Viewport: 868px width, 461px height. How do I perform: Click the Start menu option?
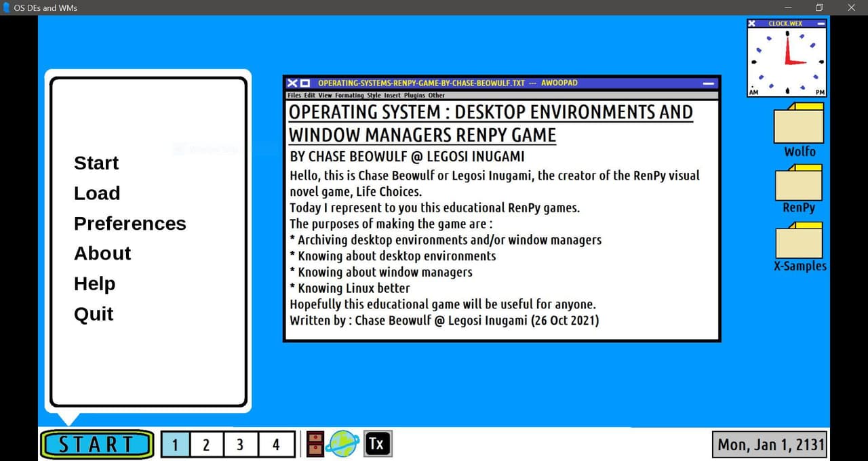click(x=96, y=163)
